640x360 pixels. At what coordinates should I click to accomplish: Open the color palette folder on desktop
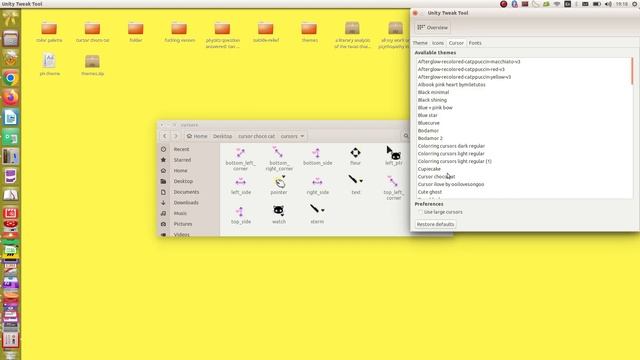pyautogui.click(x=49, y=32)
